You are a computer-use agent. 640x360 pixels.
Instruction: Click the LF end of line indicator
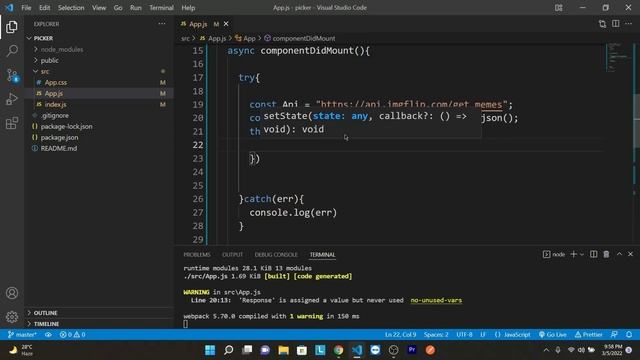483,335
